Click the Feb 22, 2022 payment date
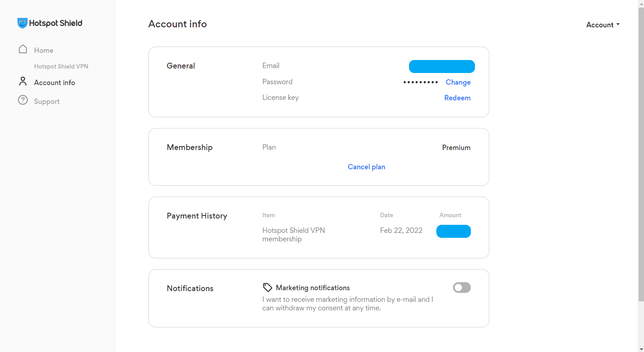 pyautogui.click(x=401, y=231)
